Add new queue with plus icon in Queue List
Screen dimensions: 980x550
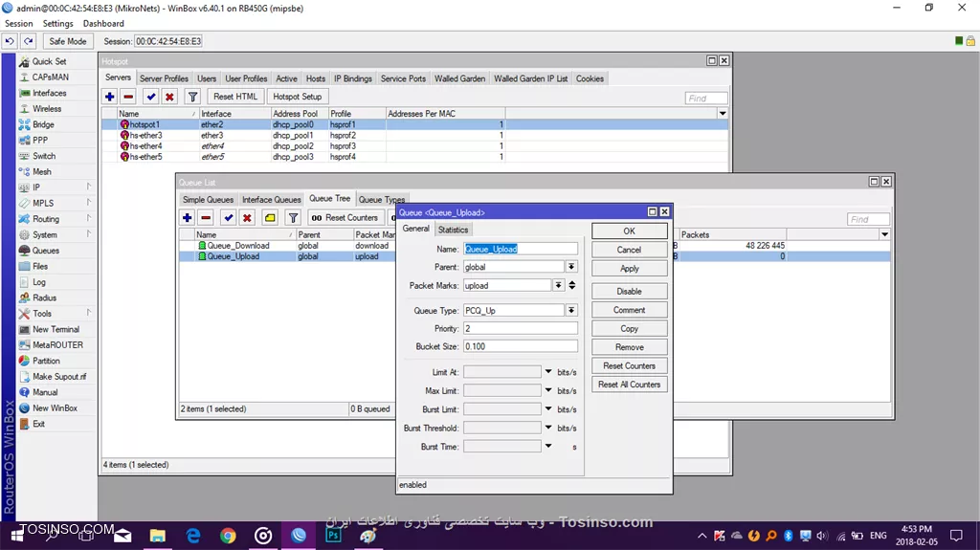187,217
